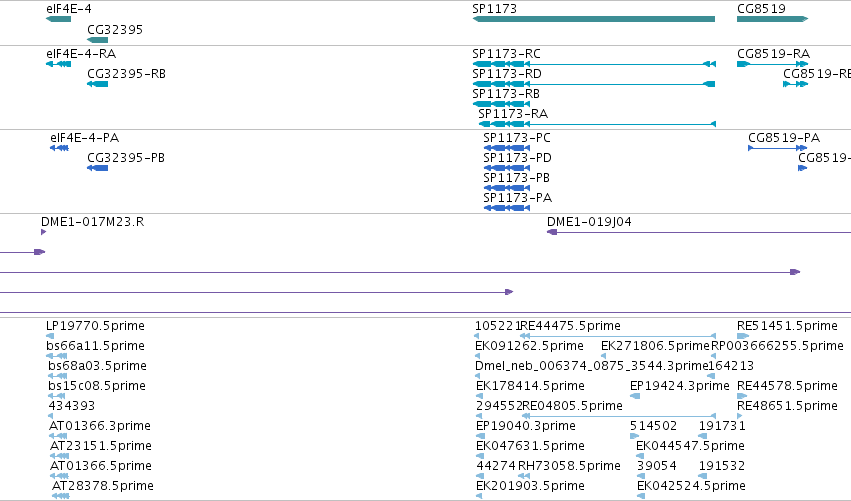Click the CG8519-RA transcript label
The image size is (851, 501).
click(x=773, y=54)
